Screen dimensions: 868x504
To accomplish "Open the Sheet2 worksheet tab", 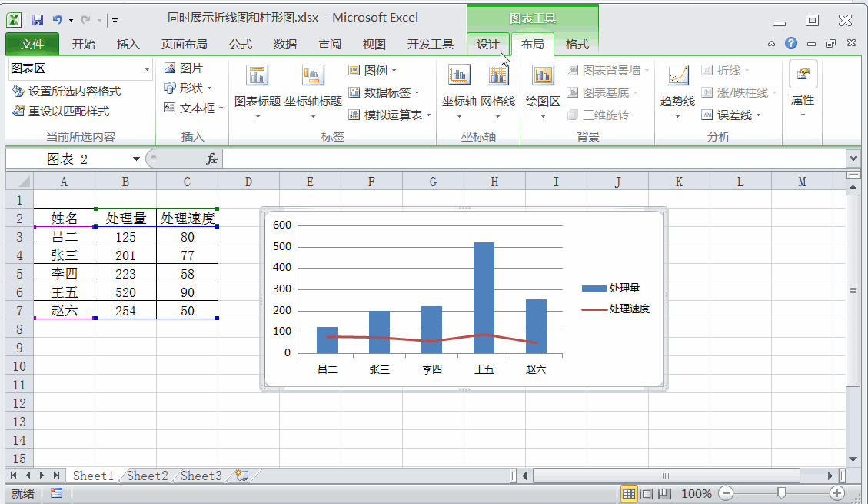I will pyautogui.click(x=147, y=476).
